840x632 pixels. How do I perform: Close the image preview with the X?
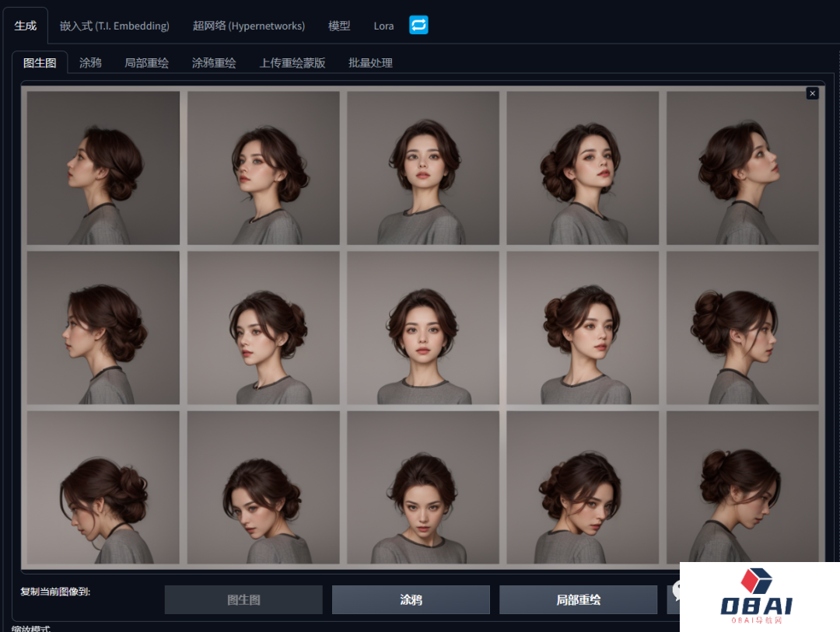click(812, 93)
